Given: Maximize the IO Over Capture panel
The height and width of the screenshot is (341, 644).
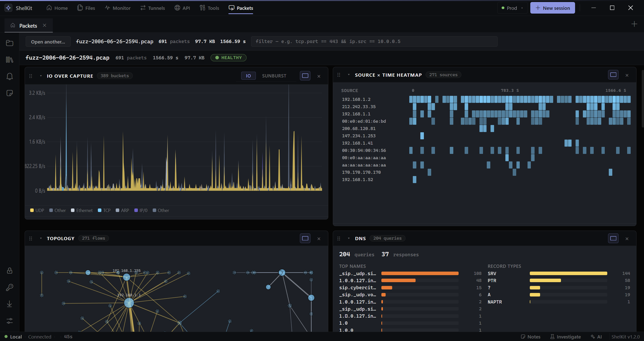Looking at the screenshot, I should (x=305, y=76).
